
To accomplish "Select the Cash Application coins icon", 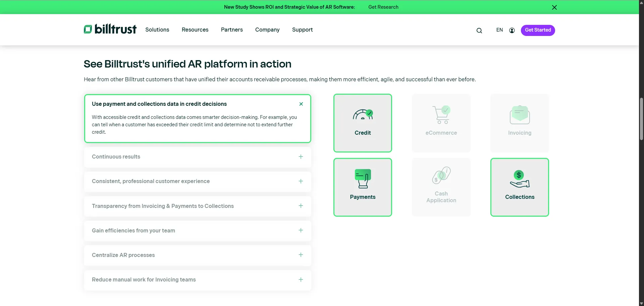I will click(441, 175).
